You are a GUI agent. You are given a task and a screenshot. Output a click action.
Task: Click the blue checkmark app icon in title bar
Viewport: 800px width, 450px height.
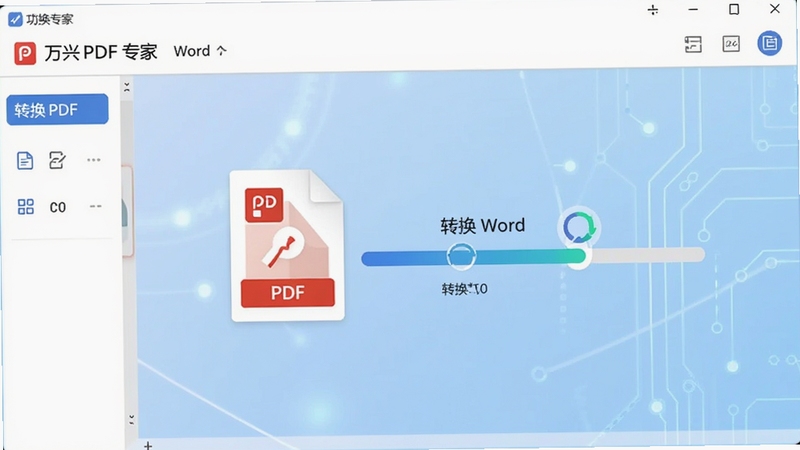[15, 19]
